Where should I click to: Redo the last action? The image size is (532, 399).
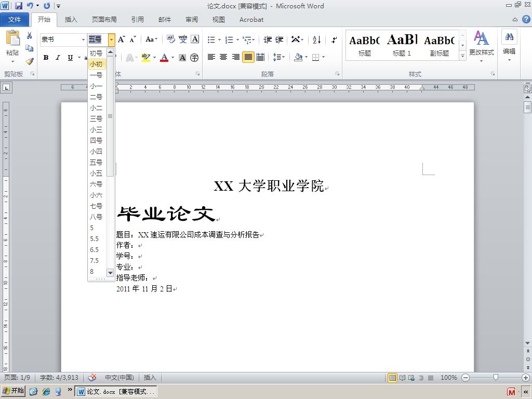pyautogui.click(x=47, y=6)
